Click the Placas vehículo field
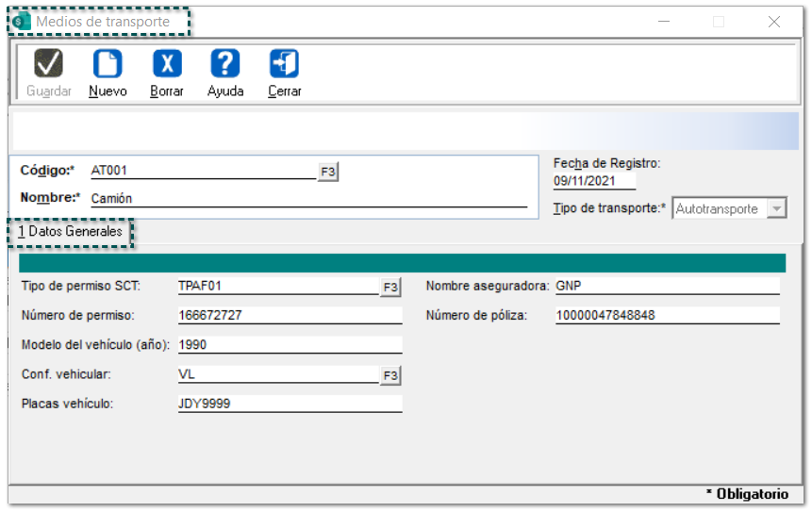 coord(289,404)
